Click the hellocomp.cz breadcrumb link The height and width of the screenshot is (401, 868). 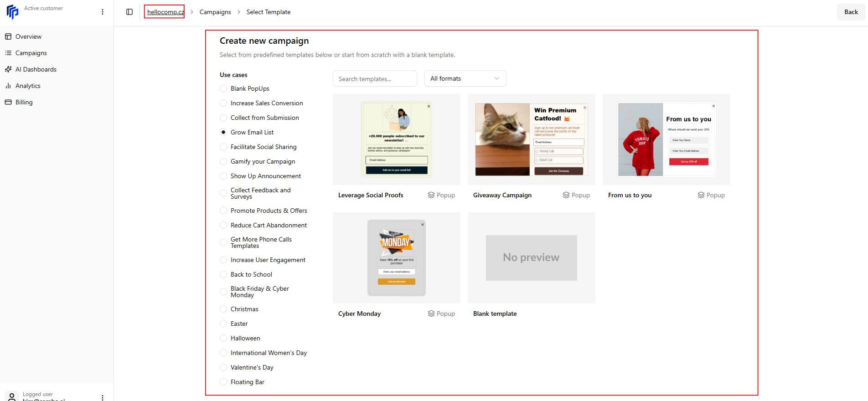pos(165,12)
